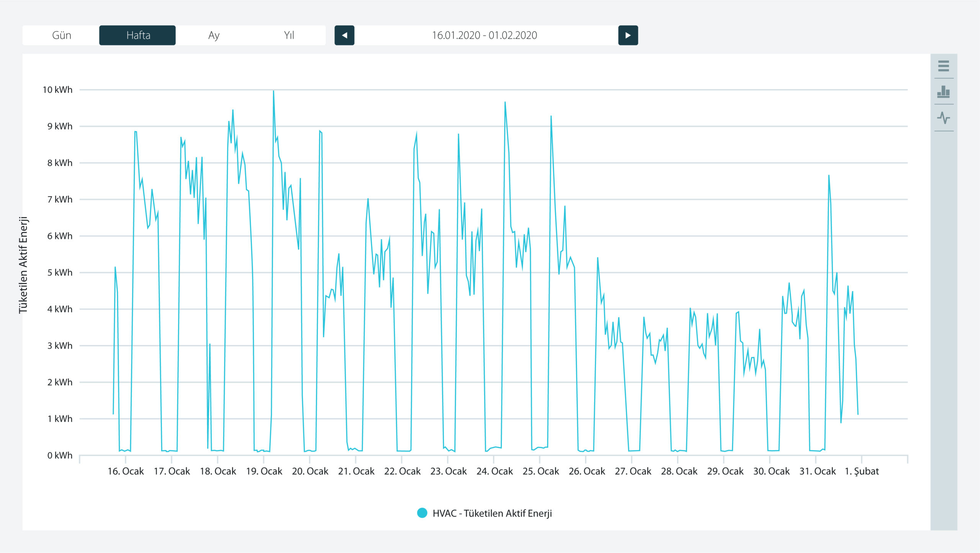
Task: Click the 8 kWh axis label
Action: [x=60, y=163]
